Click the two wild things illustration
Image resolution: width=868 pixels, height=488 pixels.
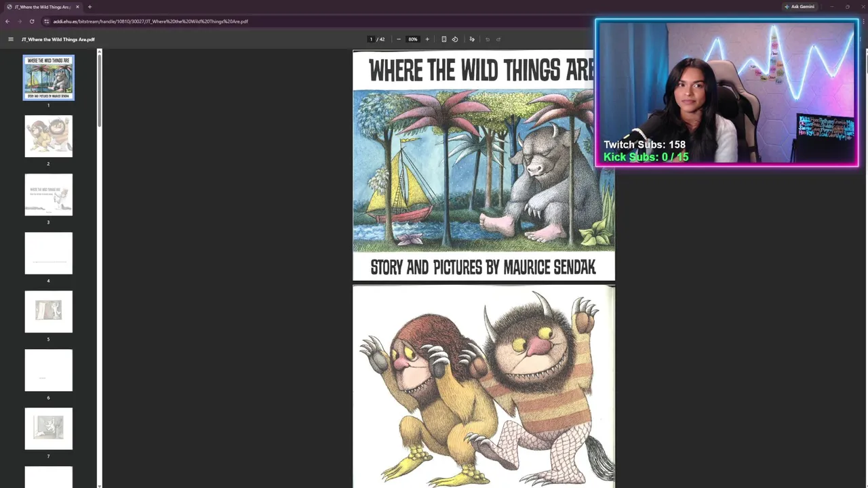coord(484,386)
